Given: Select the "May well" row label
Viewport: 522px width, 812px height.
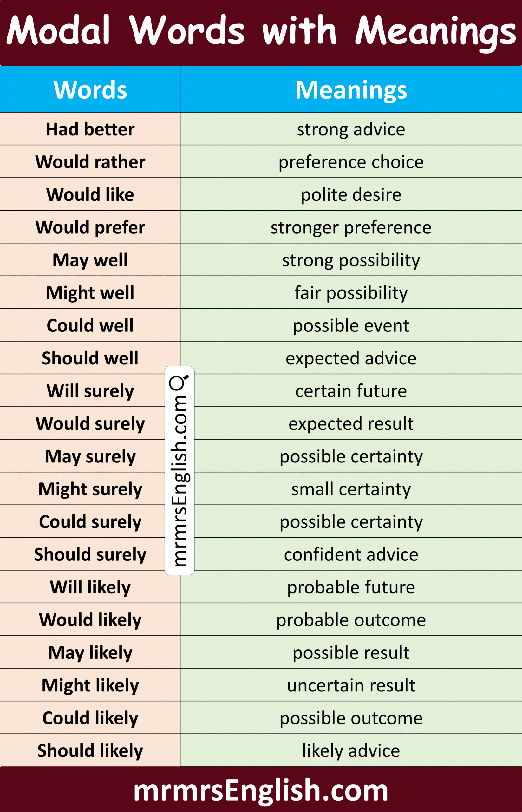Looking at the screenshot, I should coord(90,260).
